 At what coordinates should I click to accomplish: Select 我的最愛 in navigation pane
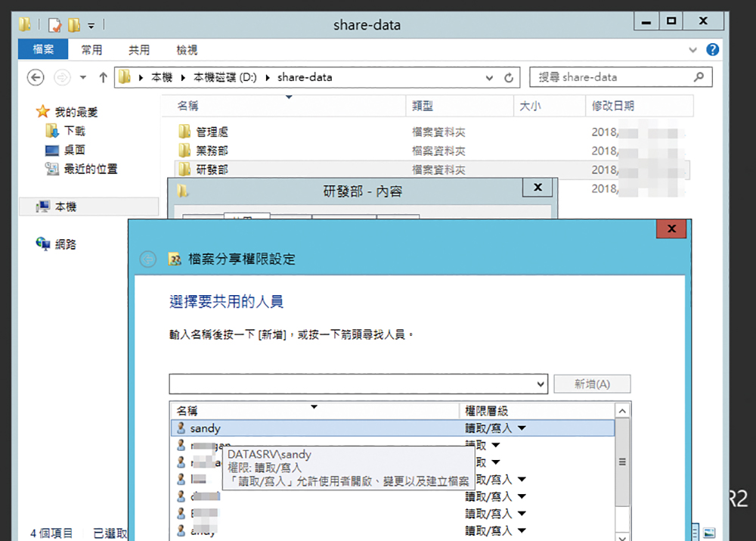tap(76, 112)
